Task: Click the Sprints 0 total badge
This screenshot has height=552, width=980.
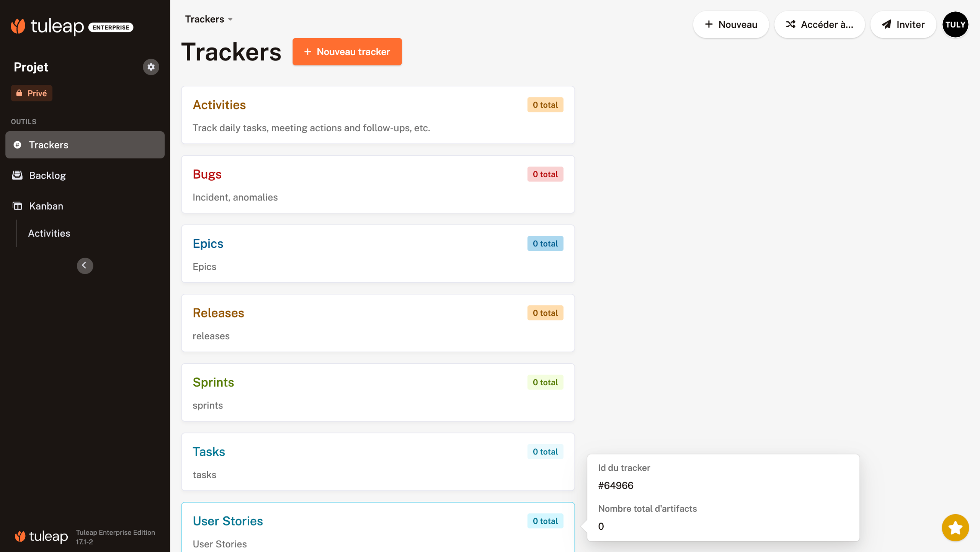Action: tap(545, 383)
